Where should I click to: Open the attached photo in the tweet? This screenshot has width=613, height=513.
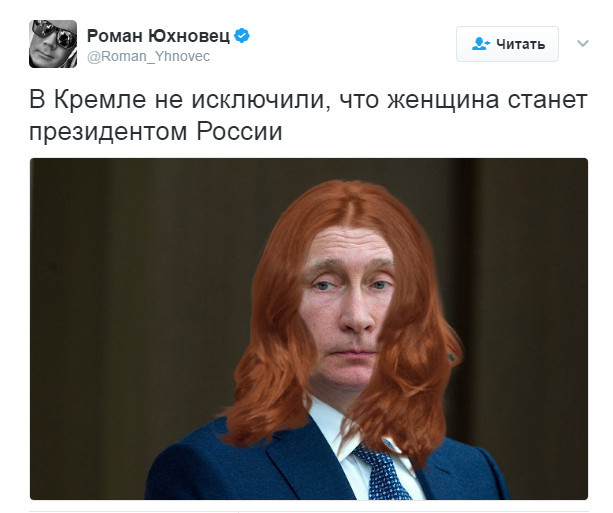pos(309,329)
